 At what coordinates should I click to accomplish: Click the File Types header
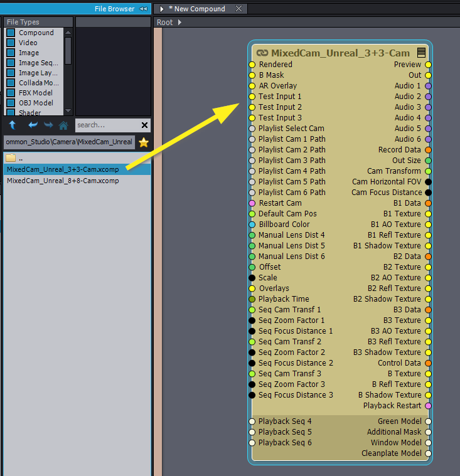38,22
